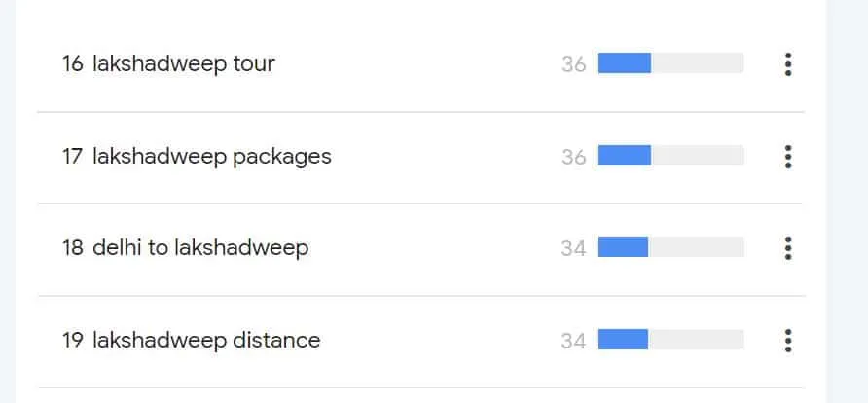Select the lakshadweep distance query
Viewport: 868px width, 403px height.
coord(206,341)
